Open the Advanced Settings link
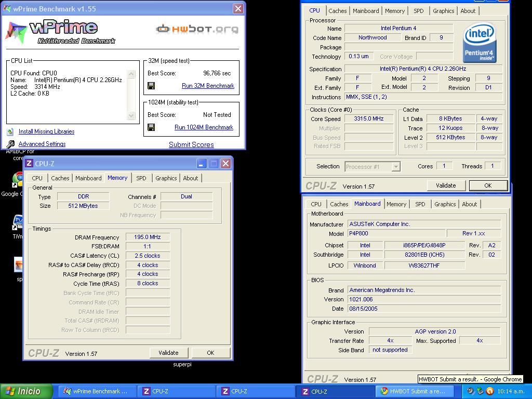Screen dimensions: 532x399 (x=42, y=144)
